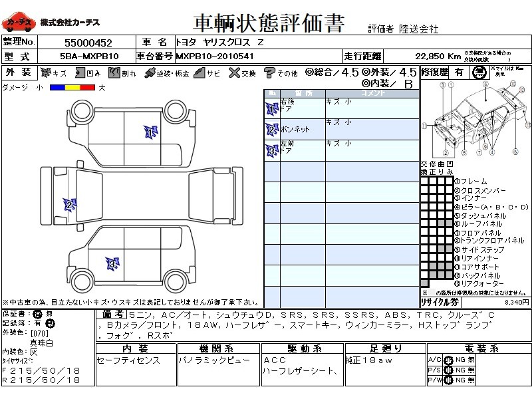Image resolution: width=532 pixels, height=399 pixels.
Task: Click damage marker 1 on top car view
Action: click(151, 132)
